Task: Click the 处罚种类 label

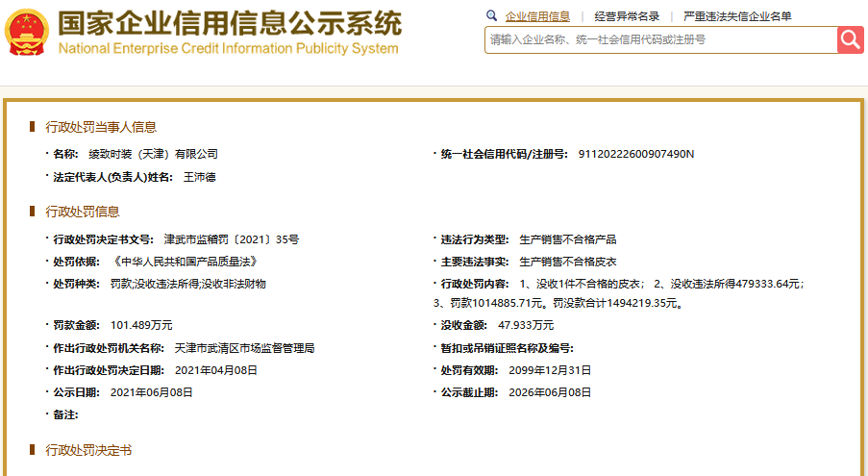Action: click(x=76, y=284)
